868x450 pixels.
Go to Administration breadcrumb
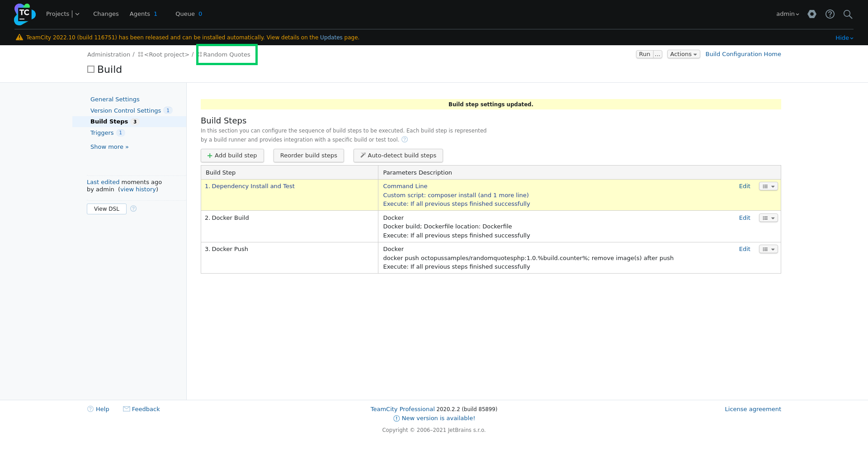(108, 55)
